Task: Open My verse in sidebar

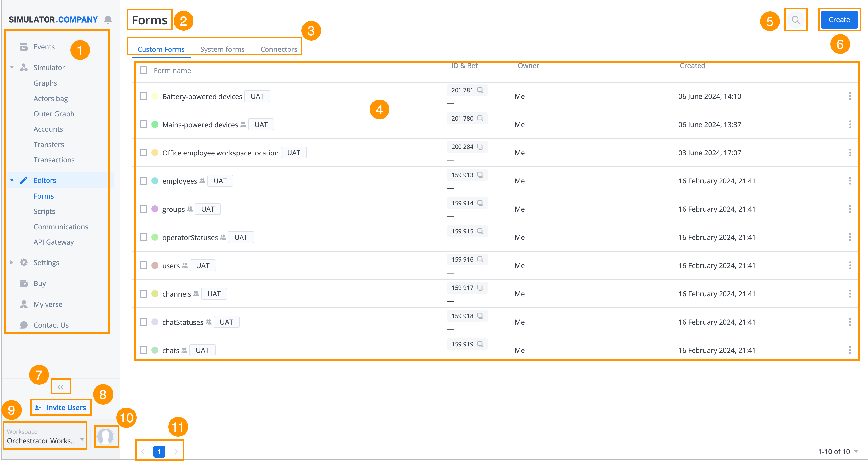Action: coord(48,304)
